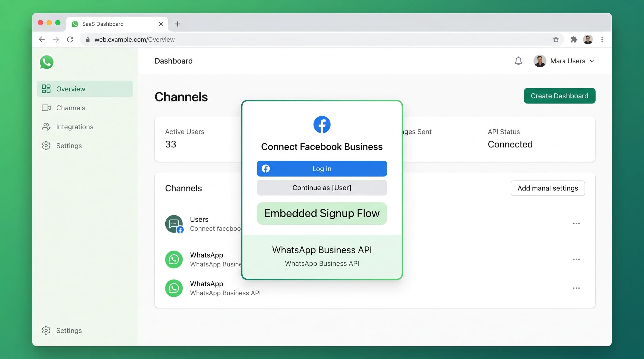Image resolution: width=644 pixels, height=359 pixels.
Task: Click the API Status 'Connected' value
Action: click(x=510, y=144)
